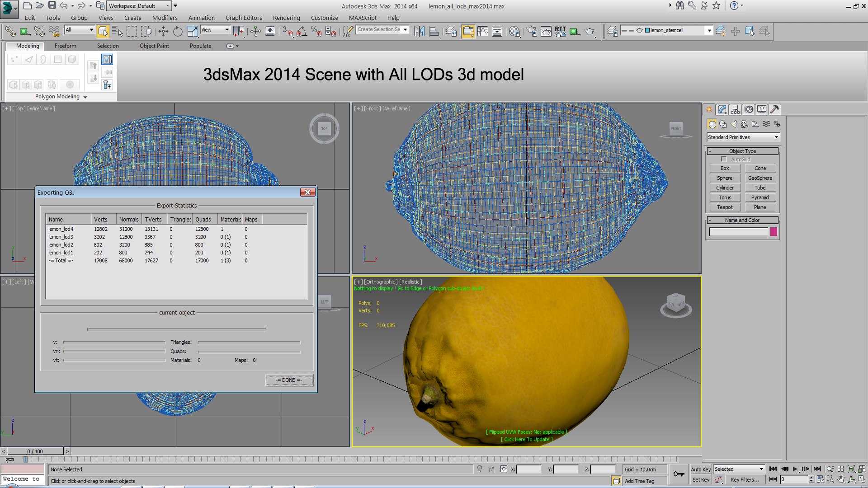
Task: Toggle Snaps with the 3D snap icon
Action: (288, 31)
